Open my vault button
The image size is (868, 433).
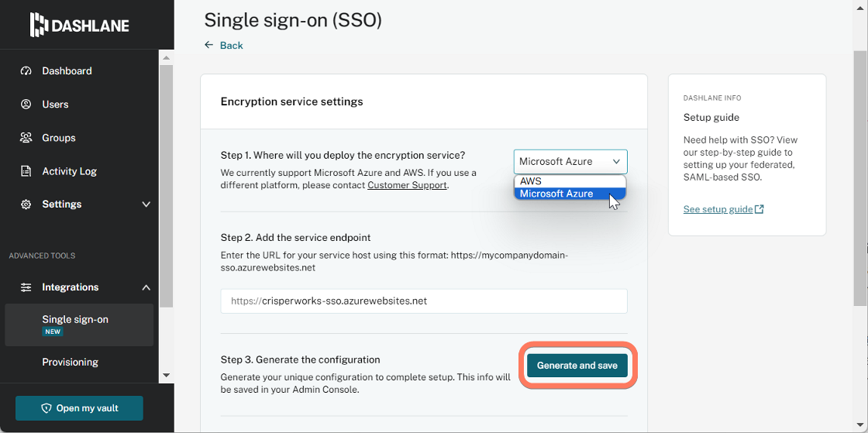79,408
